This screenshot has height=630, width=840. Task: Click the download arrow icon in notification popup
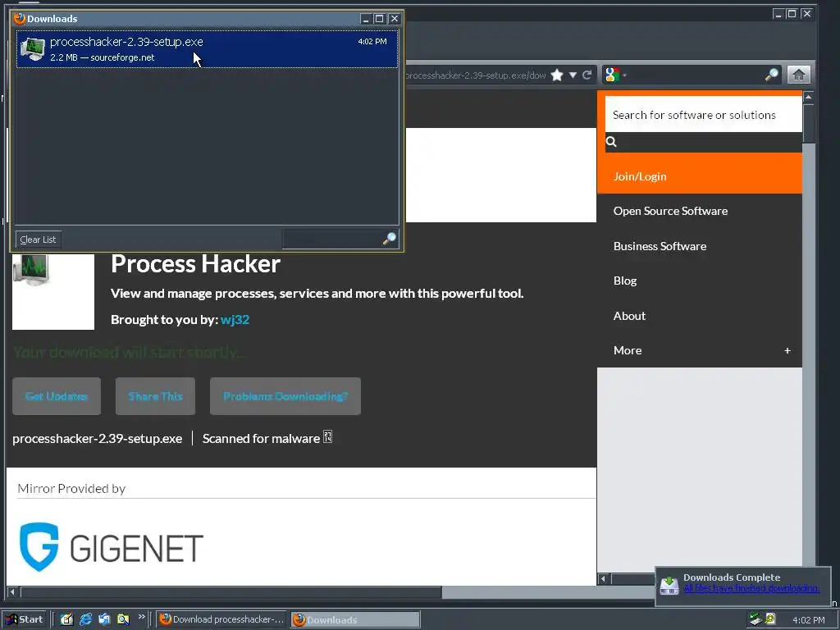point(669,586)
